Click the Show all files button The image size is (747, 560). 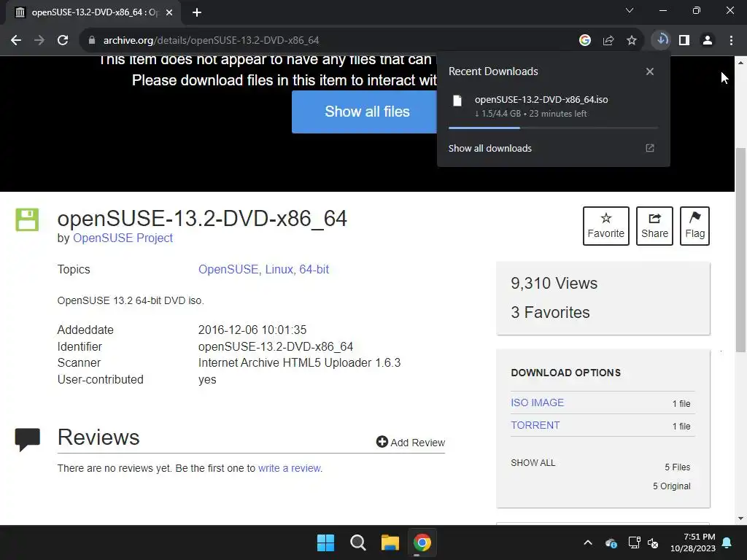pyautogui.click(x=364, y=112)
